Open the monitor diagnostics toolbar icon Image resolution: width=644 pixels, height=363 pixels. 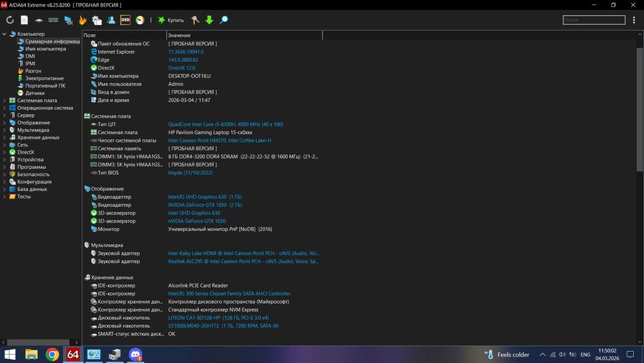[68, 20]
